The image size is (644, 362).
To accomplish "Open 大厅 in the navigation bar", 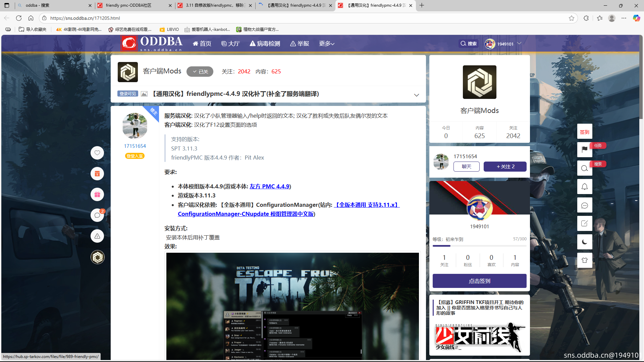I will 230,44.
